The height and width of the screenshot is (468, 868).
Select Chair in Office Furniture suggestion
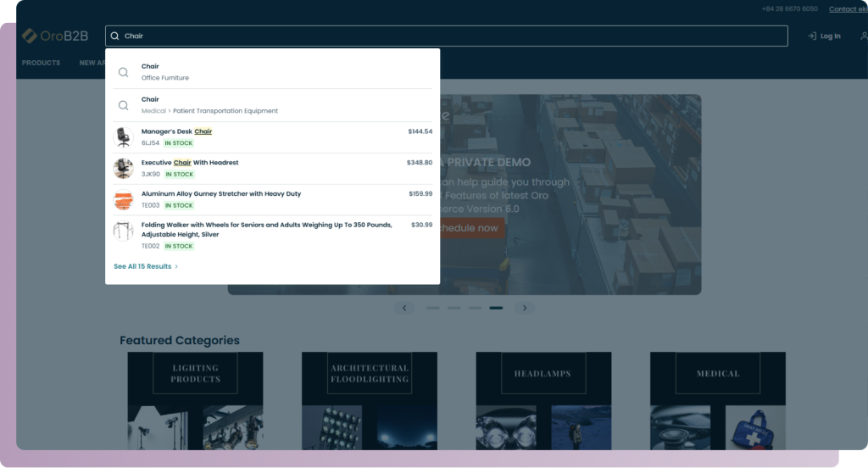(x=164, y=72)
